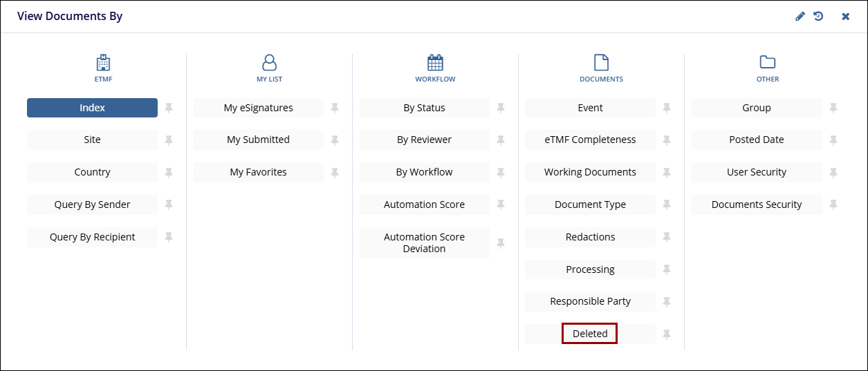
Task: Pin the Deleted documents view
Action: 667,334
